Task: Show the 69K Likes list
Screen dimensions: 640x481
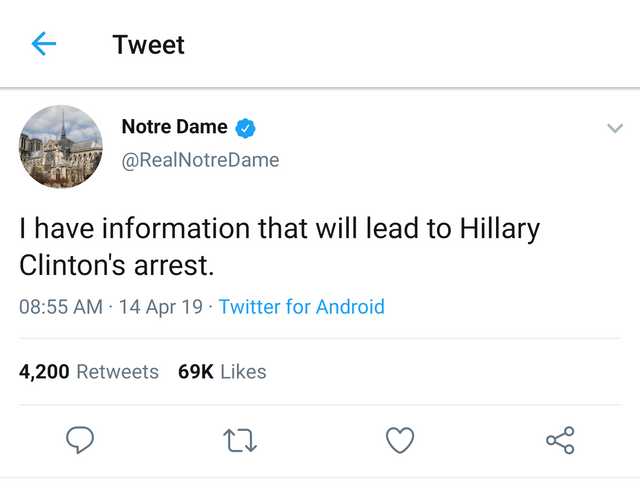Action: tap(222, 372)
